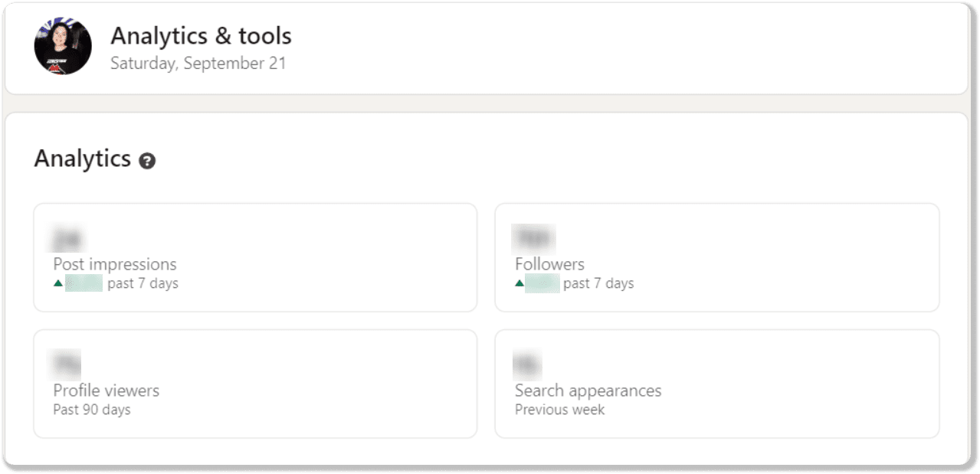The width and height of the screenshot is (980, 474).
Task: Click the profile avatar photo
Action: click(x=63, y=46)
